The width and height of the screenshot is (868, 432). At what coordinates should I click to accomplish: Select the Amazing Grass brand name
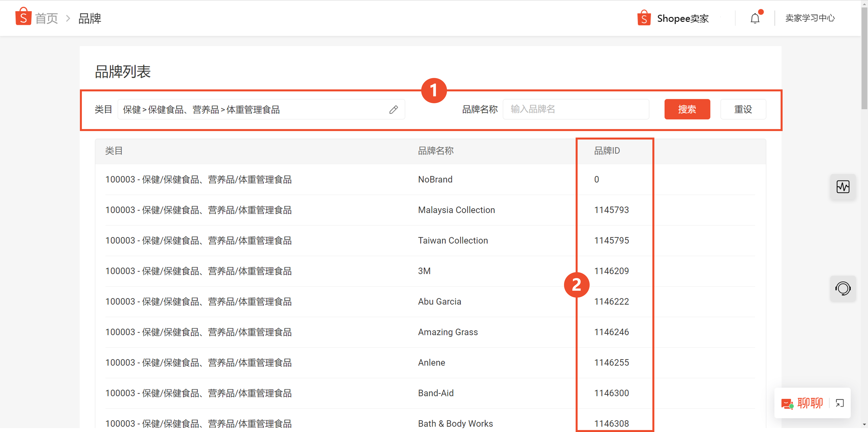tap(448, 332)
